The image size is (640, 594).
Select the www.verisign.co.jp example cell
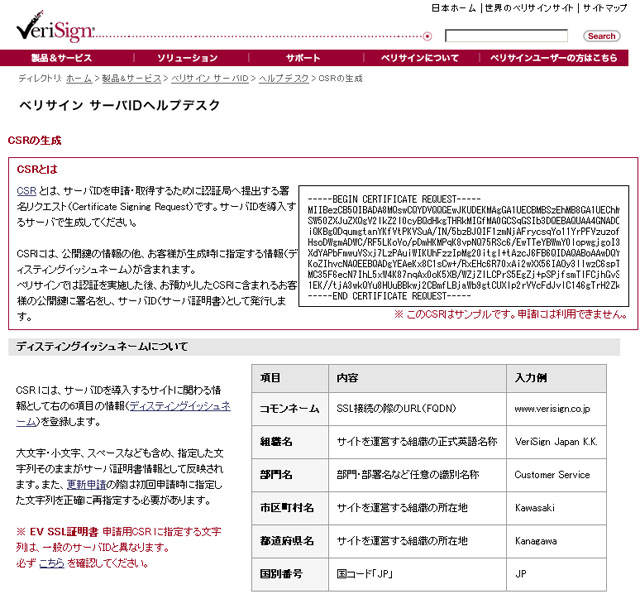coord(556,409)
